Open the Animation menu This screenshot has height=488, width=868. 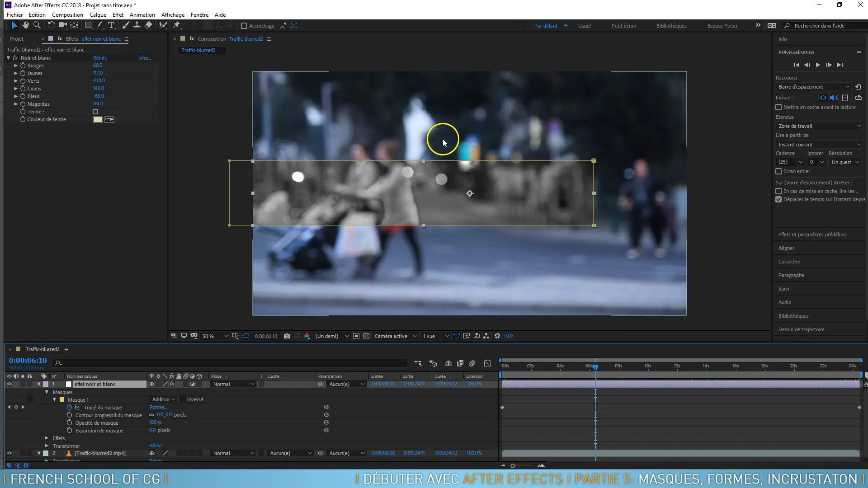[142, 14]
